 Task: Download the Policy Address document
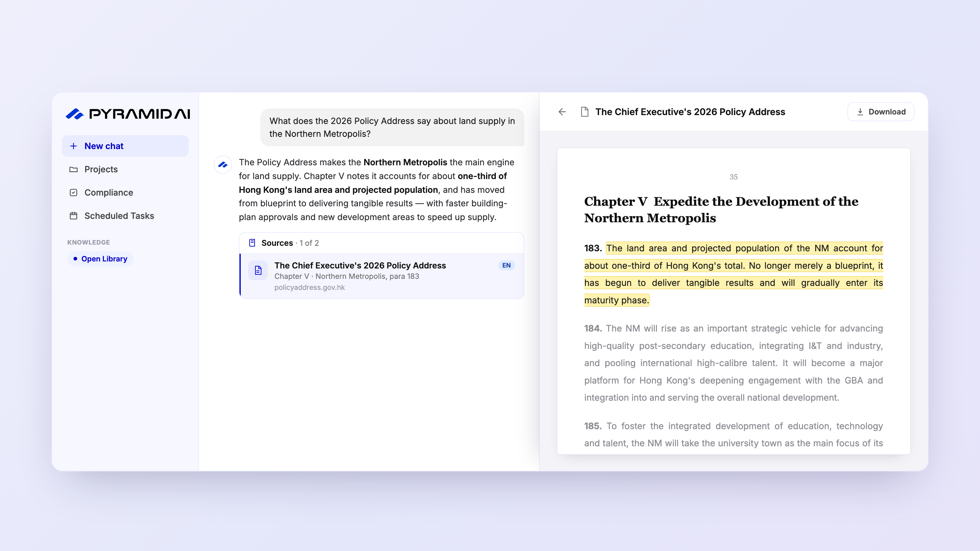(881, 112)
